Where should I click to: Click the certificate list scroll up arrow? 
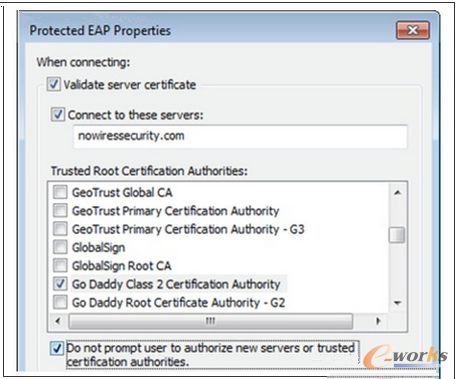tap(397, 193)
